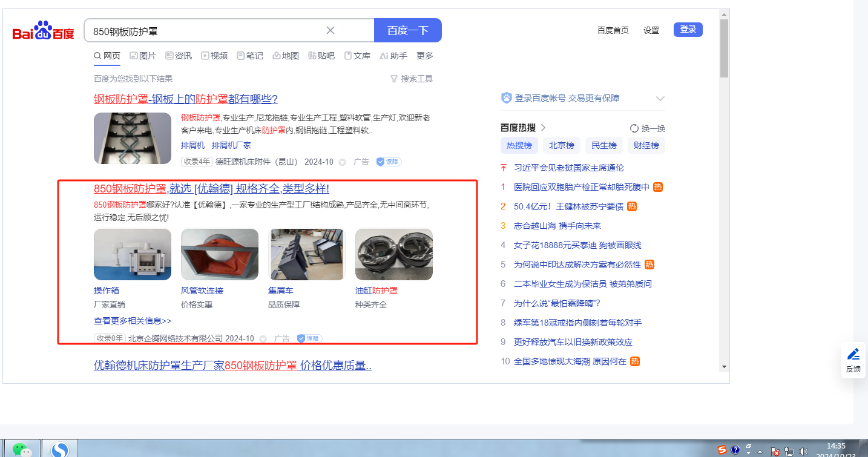868x457 pixels.
Task: Expand the dropdown arrow beside 德旺源机床附件 2024-10
Action: pyautogui.click(x=342, y=162)
